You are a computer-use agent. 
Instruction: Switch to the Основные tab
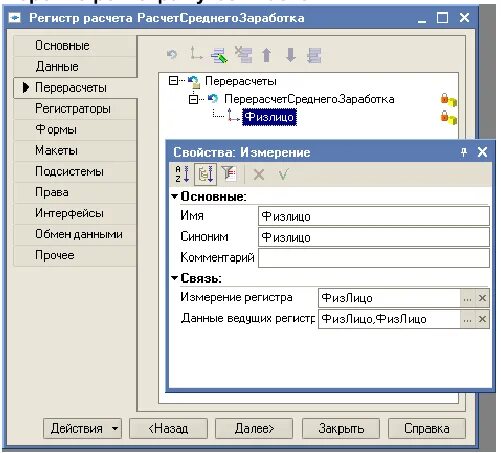tap(75, 46)
